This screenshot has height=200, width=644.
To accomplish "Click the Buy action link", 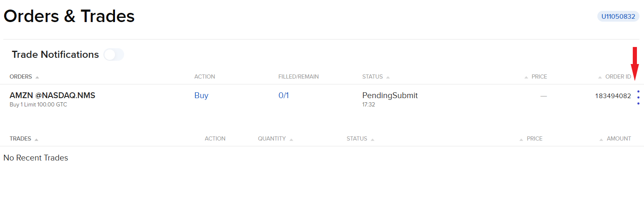I will [201, 96].
